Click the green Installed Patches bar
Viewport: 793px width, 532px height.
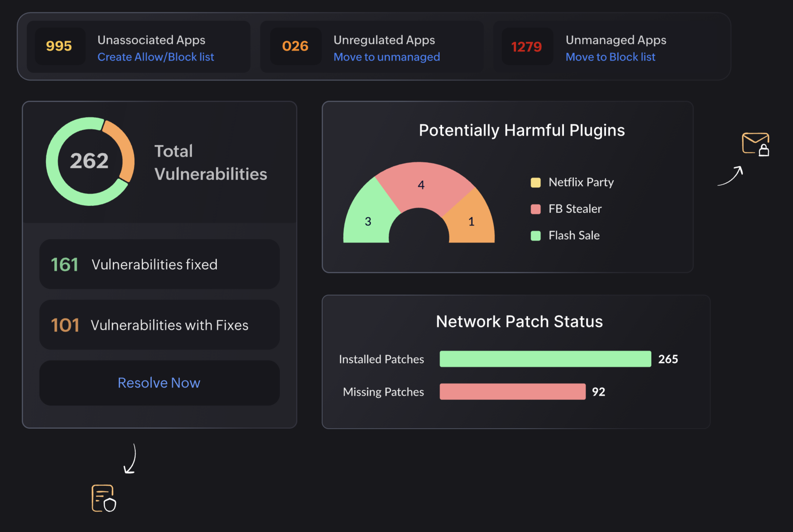pyautogui.click(x=545, y=359)
